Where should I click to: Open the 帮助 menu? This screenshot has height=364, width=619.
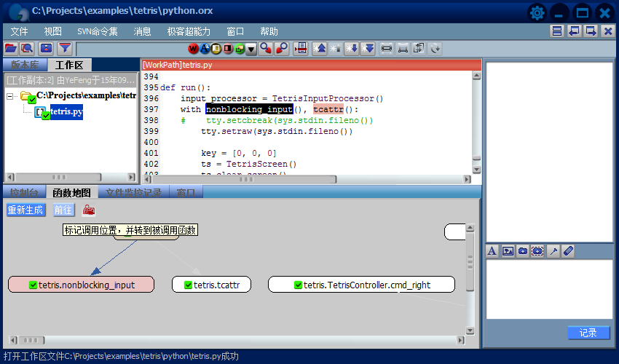(269, 31)
